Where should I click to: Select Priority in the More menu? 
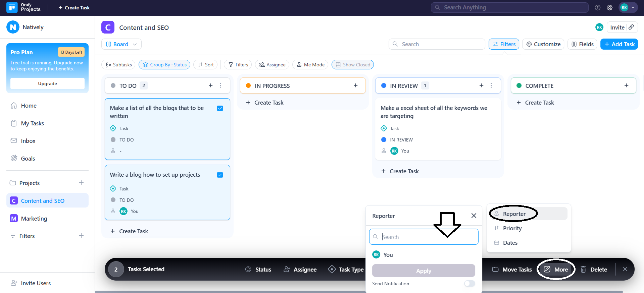coord(512,228)
